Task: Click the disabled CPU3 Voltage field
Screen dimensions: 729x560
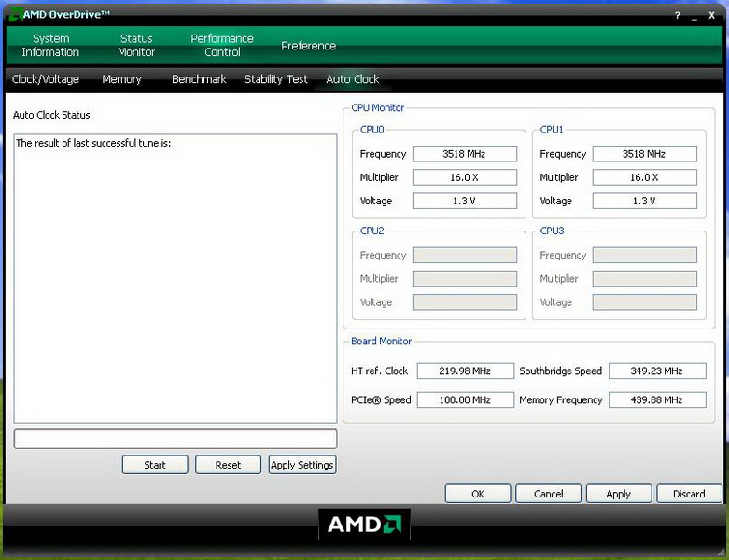Action: (644, 302)
